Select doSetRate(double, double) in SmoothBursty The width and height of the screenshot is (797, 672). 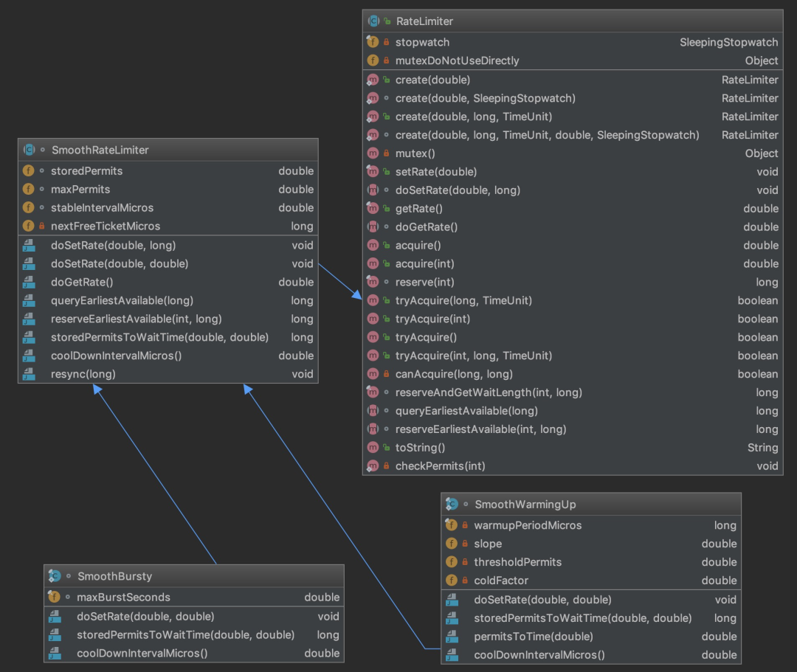pos(145,616)
